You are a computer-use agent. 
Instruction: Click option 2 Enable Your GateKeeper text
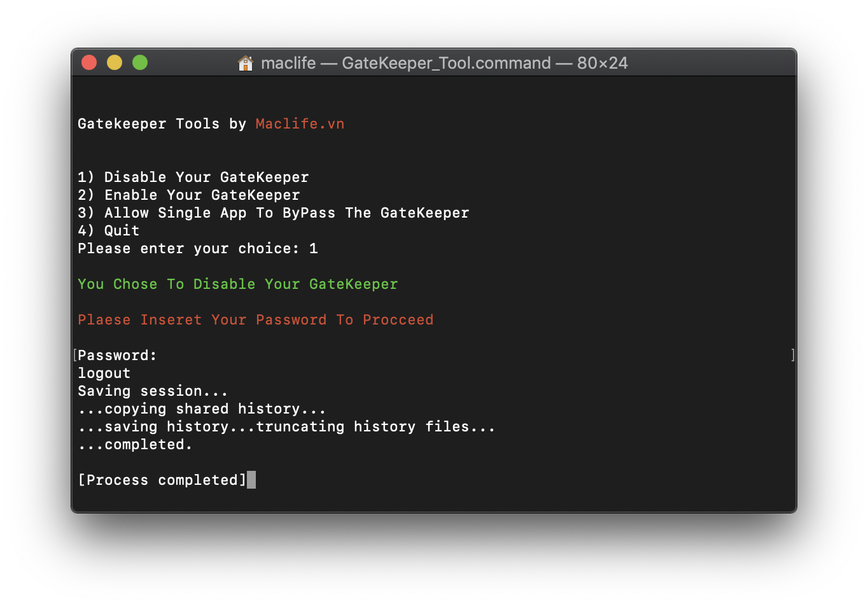tap(188, 195)
